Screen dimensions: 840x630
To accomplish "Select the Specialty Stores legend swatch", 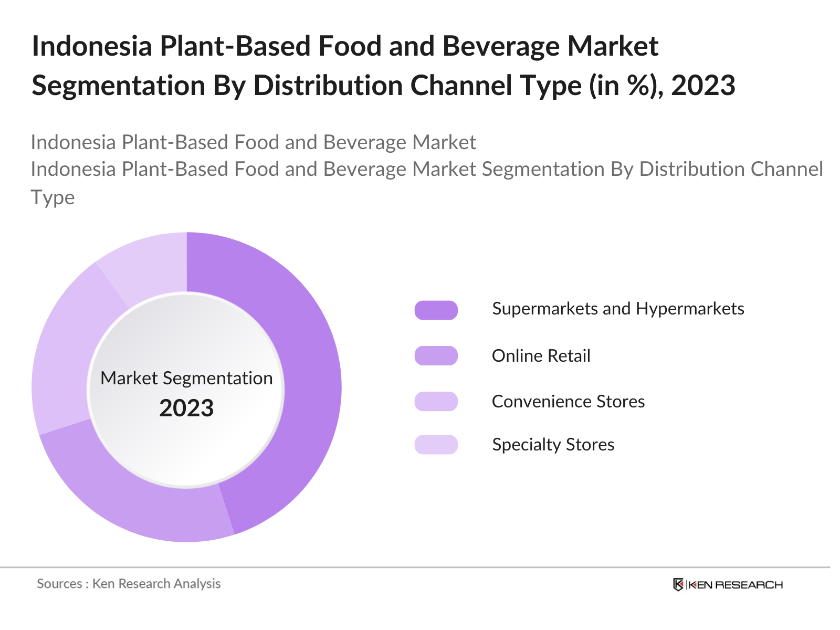I will (x=437, y=445).
